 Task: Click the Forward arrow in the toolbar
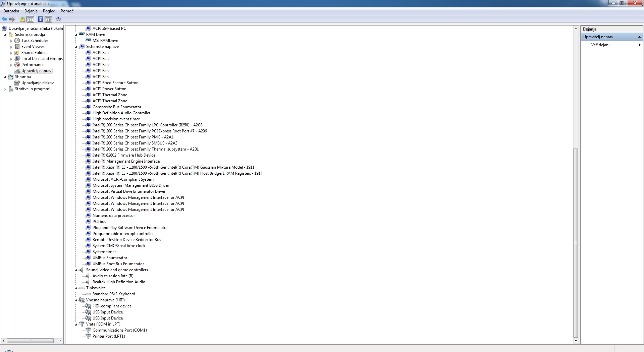click(12, 19)
